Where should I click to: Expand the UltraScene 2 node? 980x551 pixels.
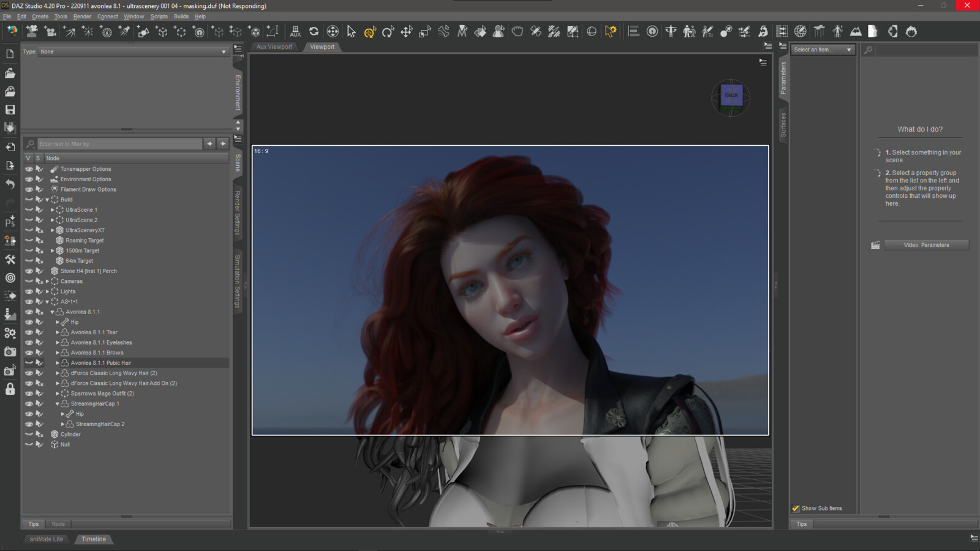52,220
